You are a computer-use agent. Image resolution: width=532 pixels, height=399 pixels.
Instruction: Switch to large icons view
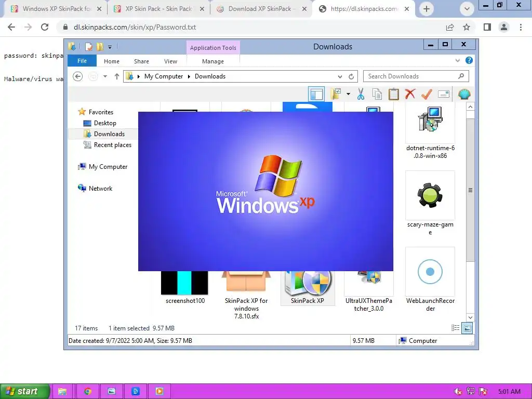467,328
